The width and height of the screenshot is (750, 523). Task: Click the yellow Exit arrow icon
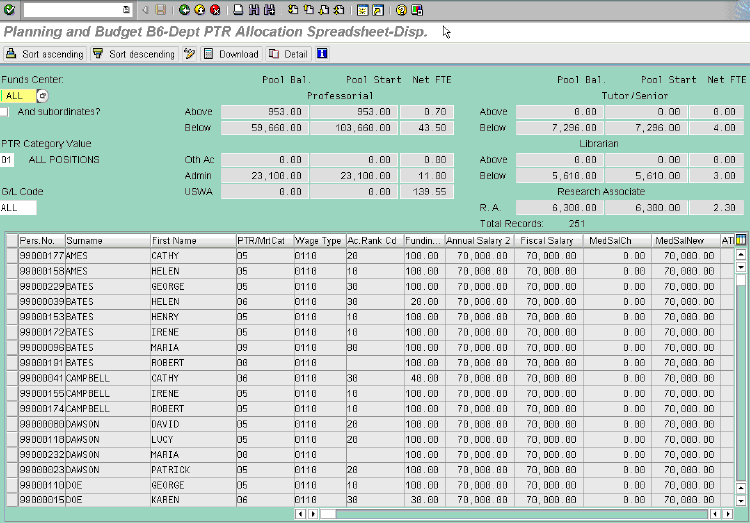[199, 10]
